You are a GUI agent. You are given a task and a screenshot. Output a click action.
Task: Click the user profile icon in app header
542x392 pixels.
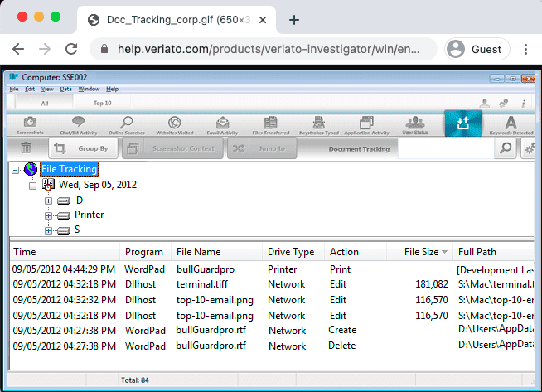tap(485, 103)
